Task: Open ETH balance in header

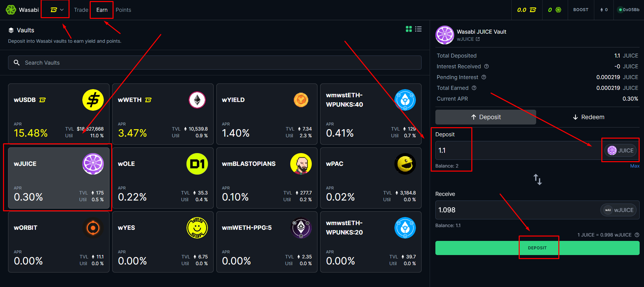Action: coord(604,10)
